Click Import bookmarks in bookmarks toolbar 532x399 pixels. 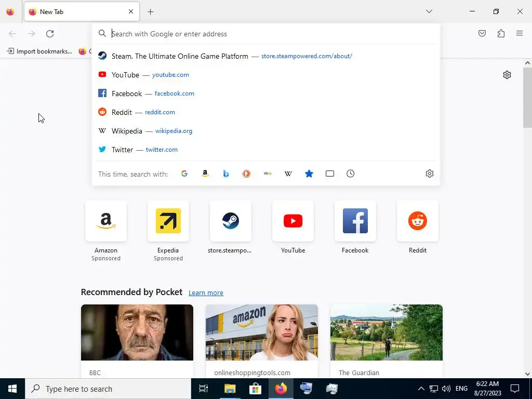tap(39, 51)
